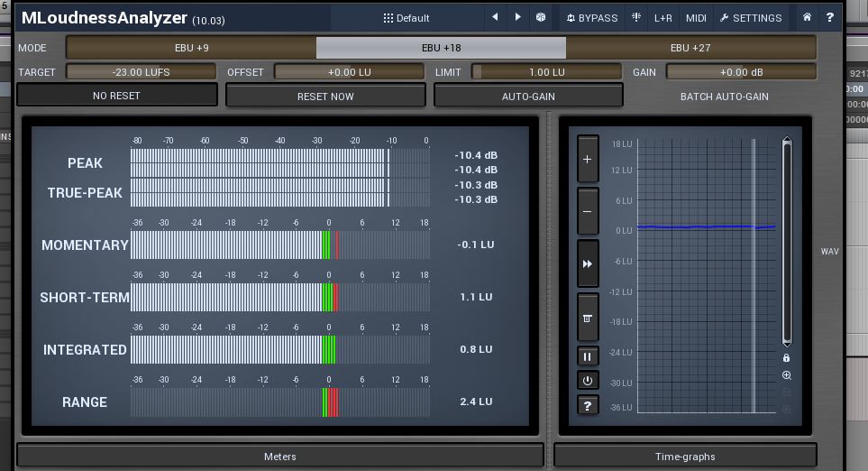
Task: Click the RANGE loudness meter
Action: 280,402
